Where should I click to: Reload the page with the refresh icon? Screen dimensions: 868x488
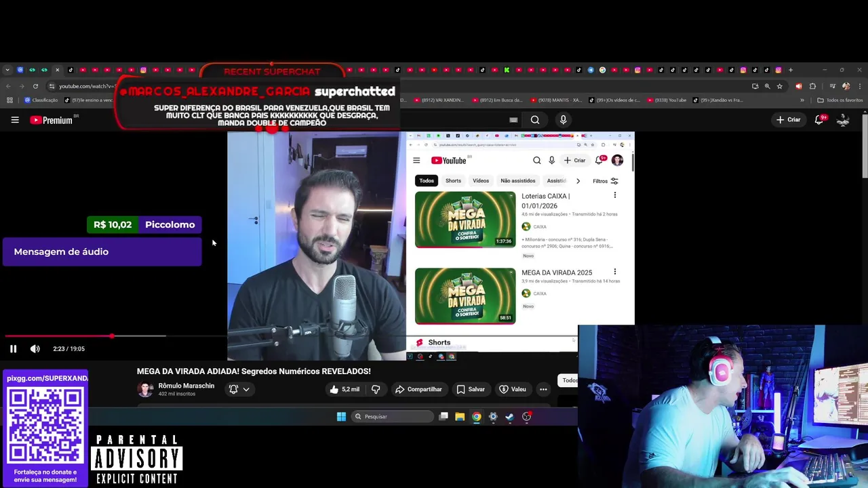(x=35, y=86)
